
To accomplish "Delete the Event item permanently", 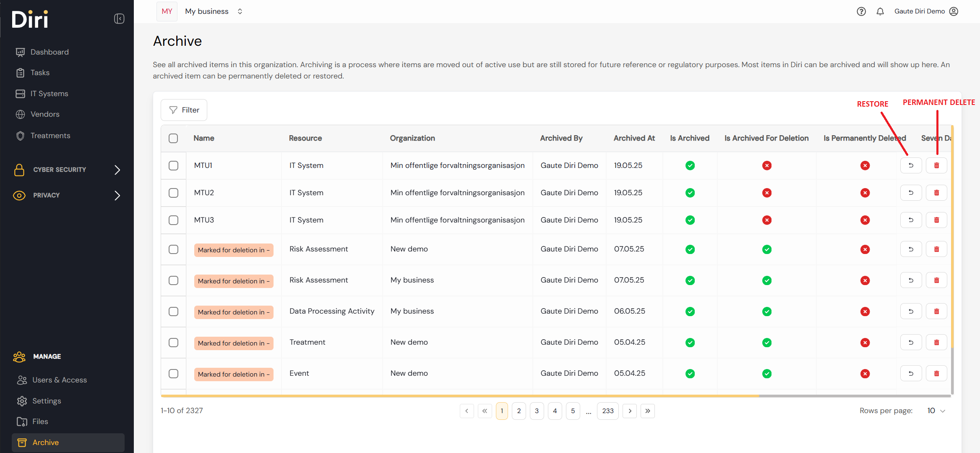I will point(936,374).
